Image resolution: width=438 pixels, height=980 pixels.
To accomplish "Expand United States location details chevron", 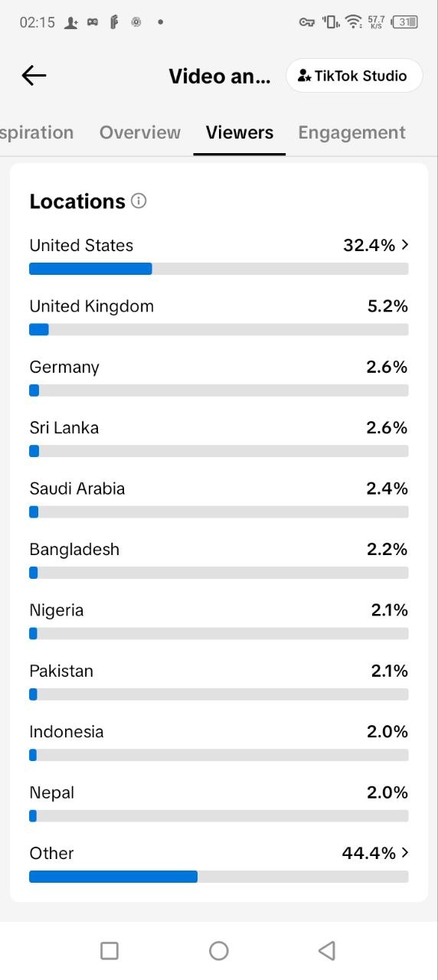I will point(405,245).
